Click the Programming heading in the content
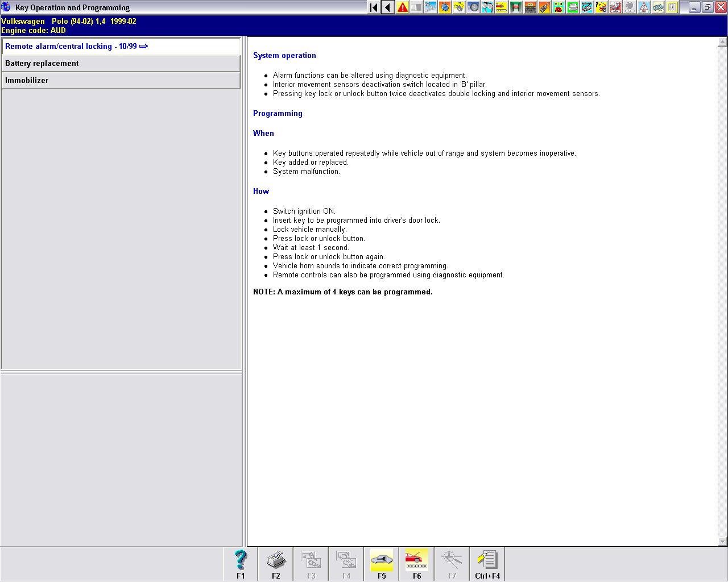 click(278, 114)
